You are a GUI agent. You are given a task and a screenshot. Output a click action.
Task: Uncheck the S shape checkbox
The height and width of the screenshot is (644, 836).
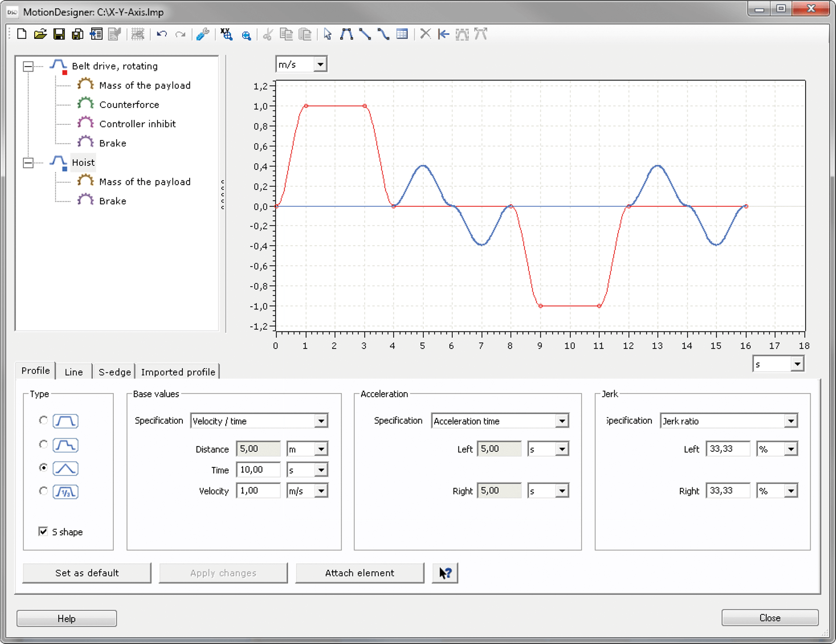[x=43, y=531]
